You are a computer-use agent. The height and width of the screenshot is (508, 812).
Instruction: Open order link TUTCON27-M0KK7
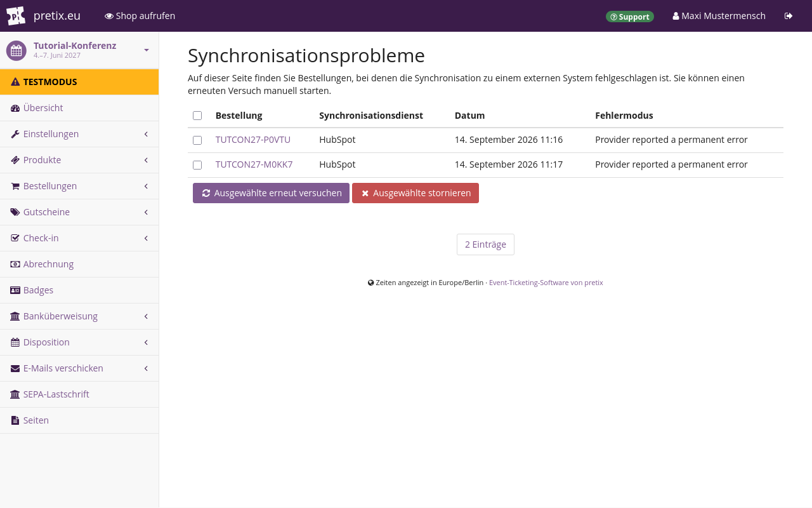(x=254, y=164)
